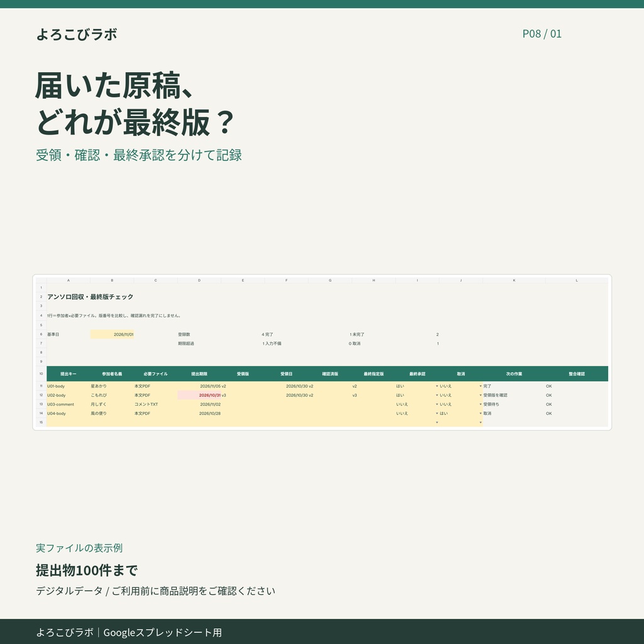Select participant cell 風の便り
The height and width of the screenshot is (644, 644).
click(x=112, y=414)
